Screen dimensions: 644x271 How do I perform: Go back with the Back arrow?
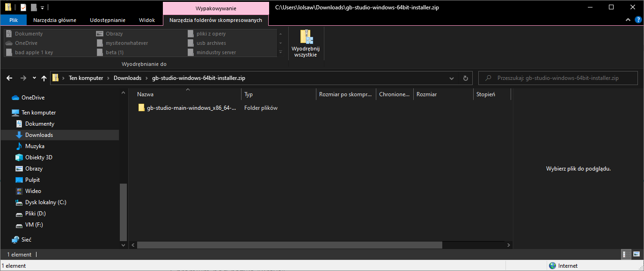coord(9,78)
